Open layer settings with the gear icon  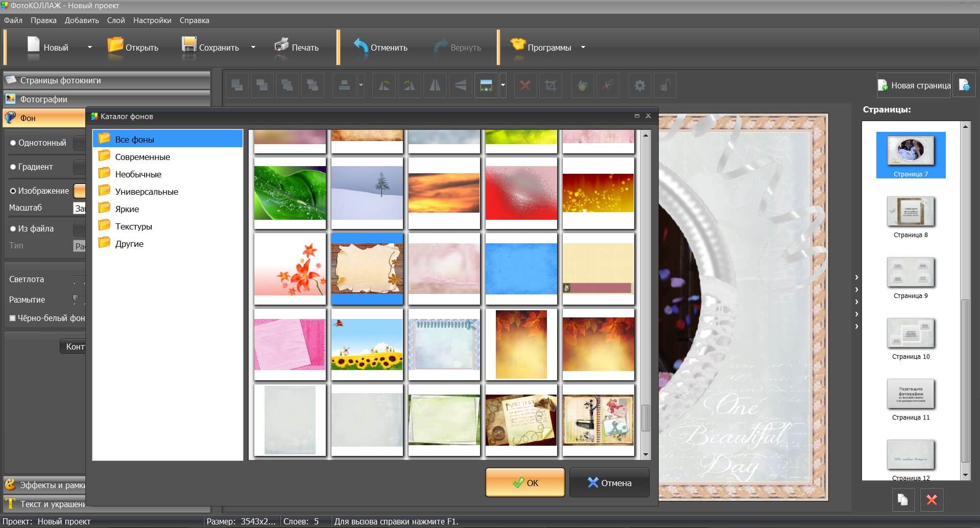click(x=639, y=86)
